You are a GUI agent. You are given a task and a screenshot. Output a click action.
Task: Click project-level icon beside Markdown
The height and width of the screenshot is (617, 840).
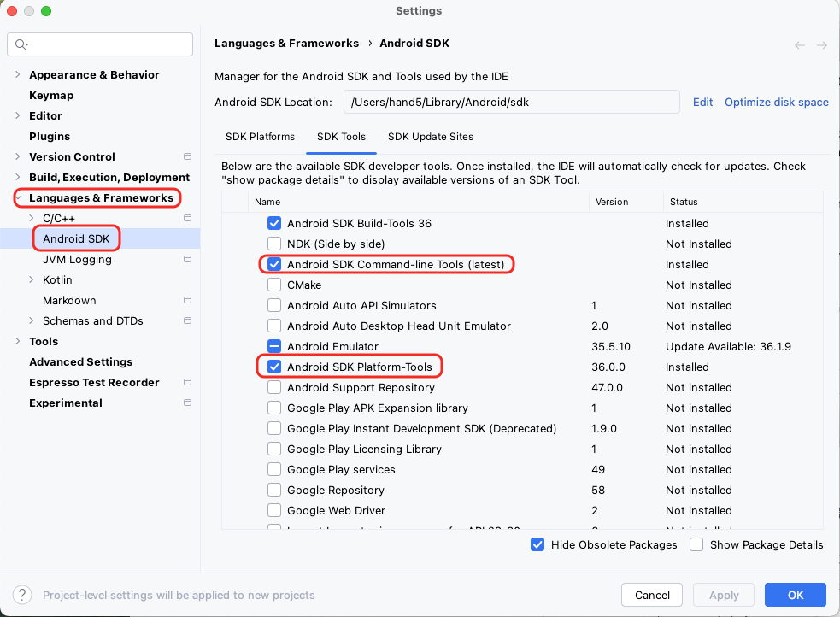tap(187, 300)
